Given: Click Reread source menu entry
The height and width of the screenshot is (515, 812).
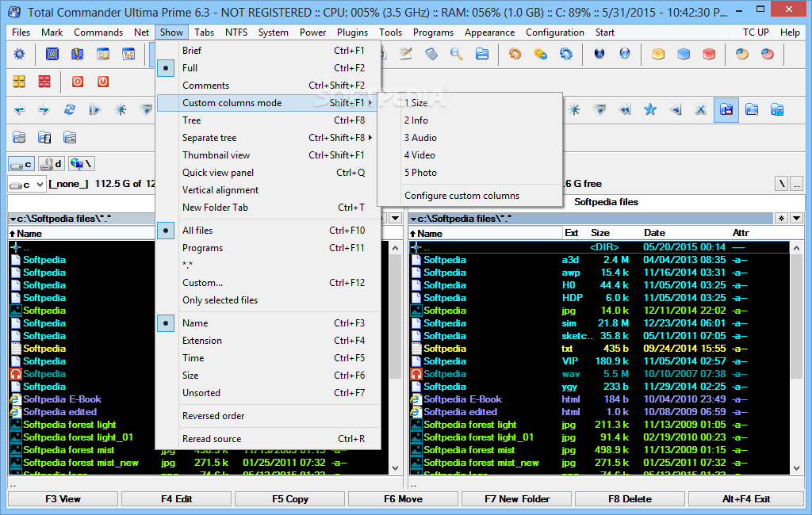Looking at the screenshot, I should (x=269, y=439).
